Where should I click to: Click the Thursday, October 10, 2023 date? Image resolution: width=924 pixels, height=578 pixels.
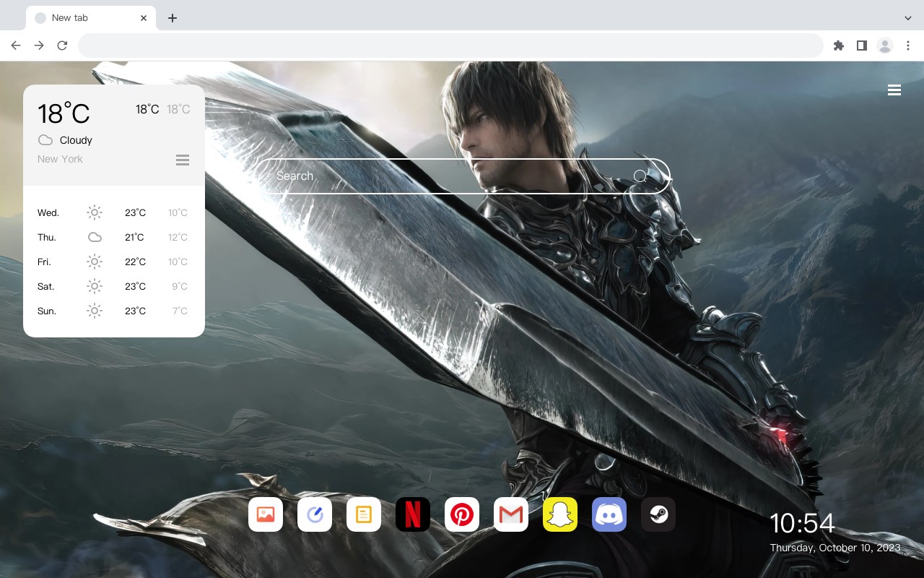click(835, 548)
